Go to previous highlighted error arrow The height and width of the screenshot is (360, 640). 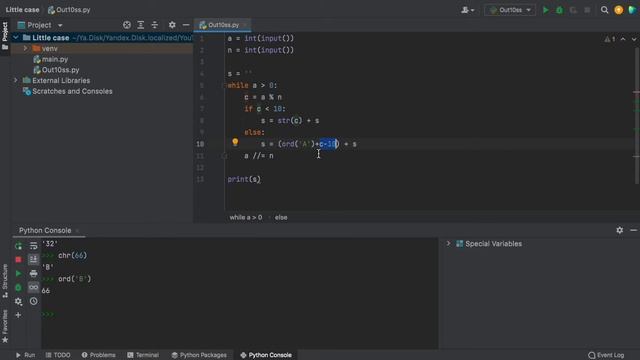pyautogui.click(x=623, y=39)
